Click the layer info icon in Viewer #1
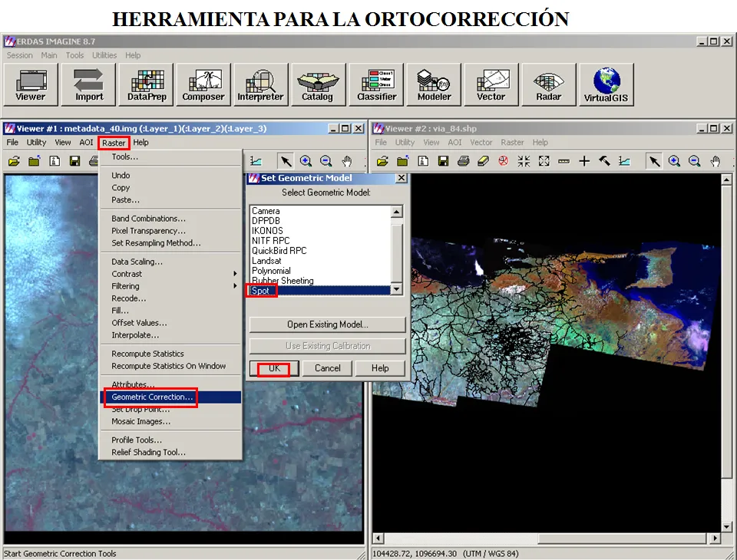This screenshot has height=560, width=737. coord(55,161)
